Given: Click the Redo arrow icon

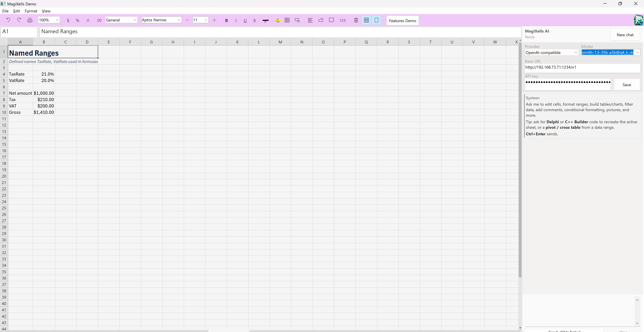Looking at the screenshot, I should tap(19, 20).
